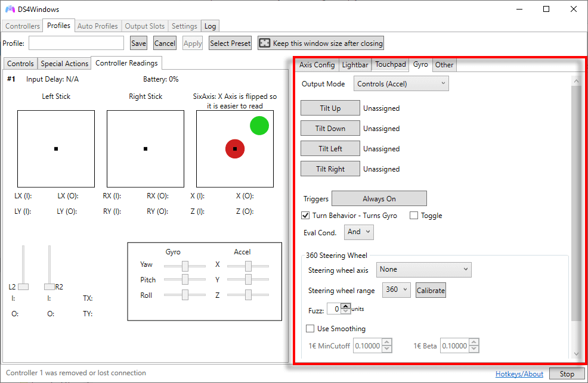Assign a control to Tilt Down

click(330, 129)
